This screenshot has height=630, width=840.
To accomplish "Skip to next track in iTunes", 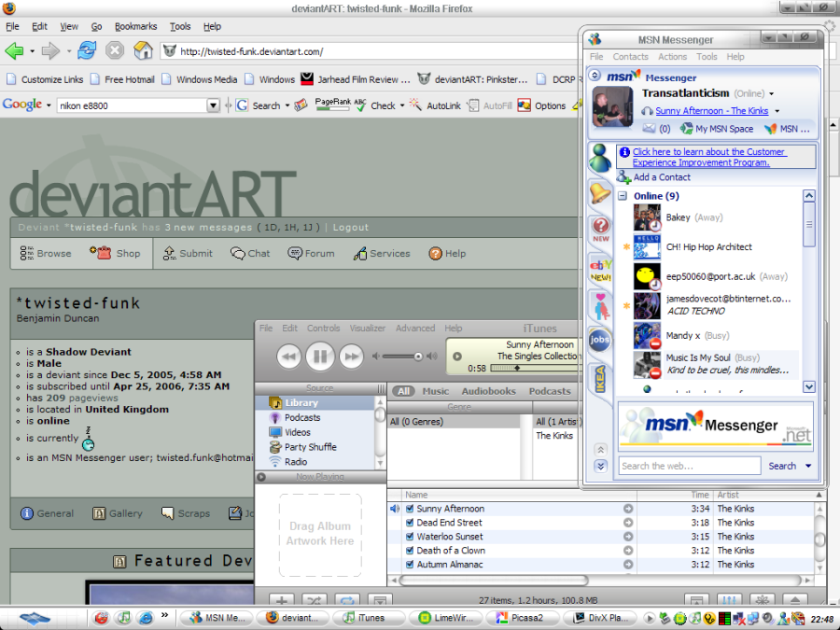I will pyautogui.click(x=352, y=357).
